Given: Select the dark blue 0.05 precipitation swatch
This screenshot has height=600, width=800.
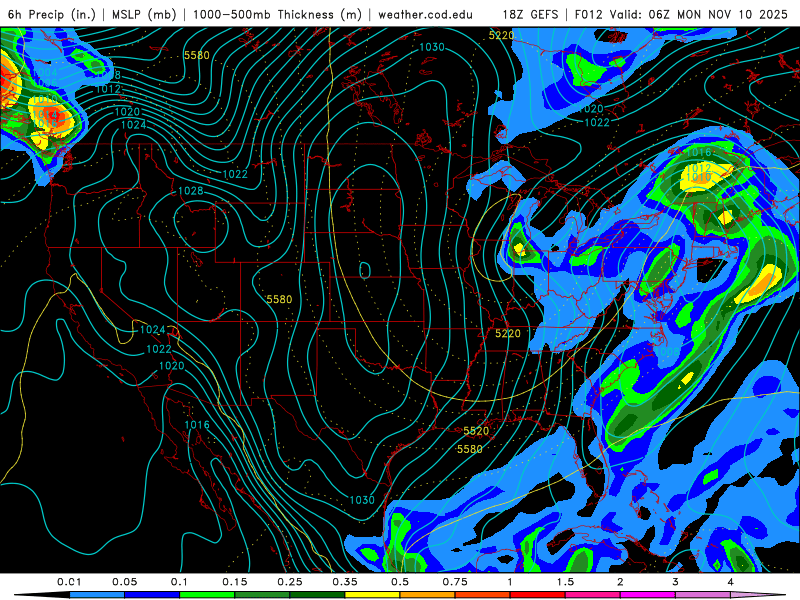Looking at the screenshot, I should 152,595.
